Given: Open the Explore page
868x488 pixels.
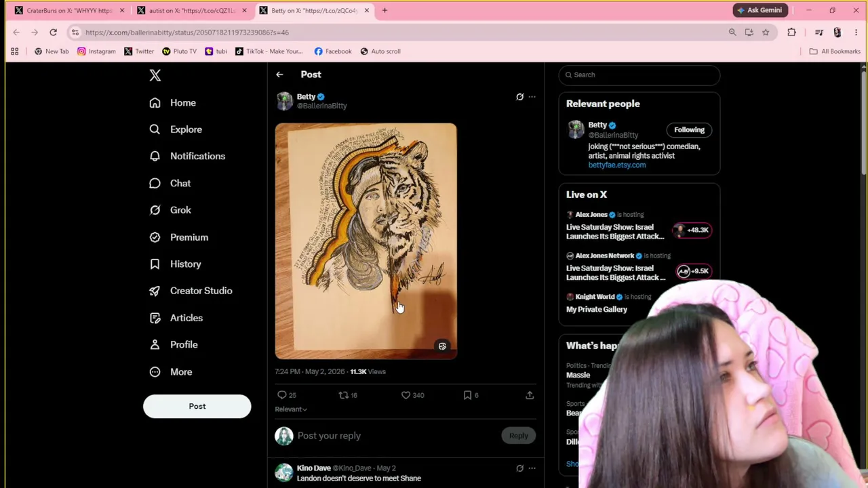Looking at the screenshot, I should 176,129.
